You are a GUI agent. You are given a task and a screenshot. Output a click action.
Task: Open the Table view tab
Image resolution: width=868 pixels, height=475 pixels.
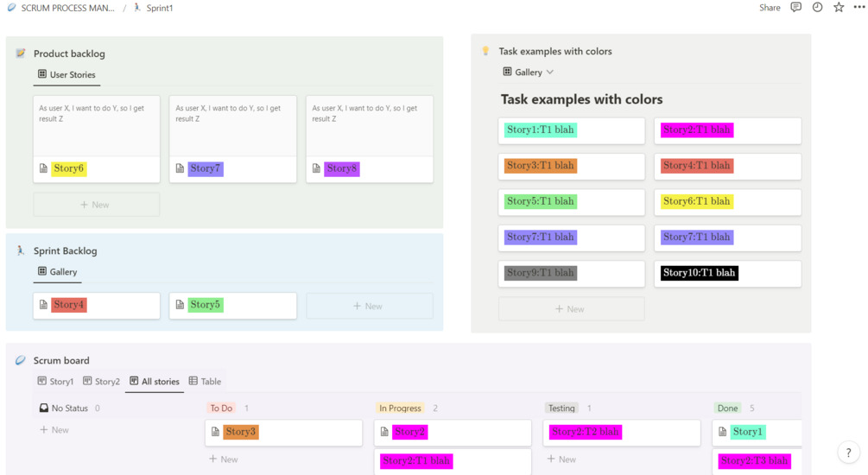(206, 381)
